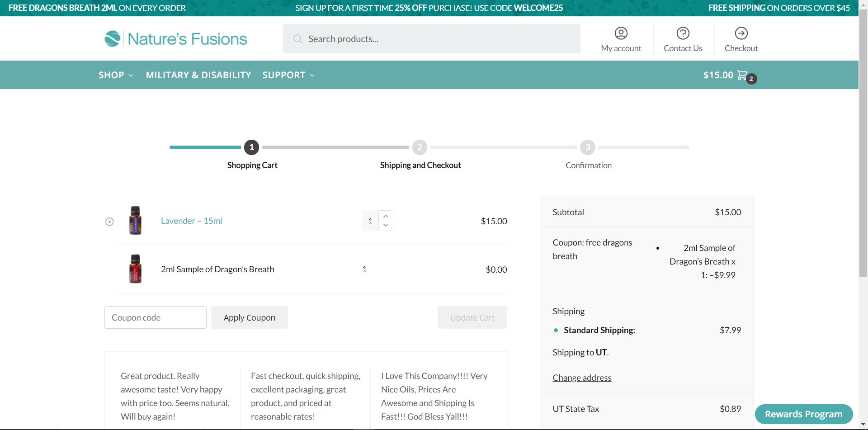This screenshot has width=868, height=430.
Task: Go to Checkout via arrow icon
Action: 741,33
